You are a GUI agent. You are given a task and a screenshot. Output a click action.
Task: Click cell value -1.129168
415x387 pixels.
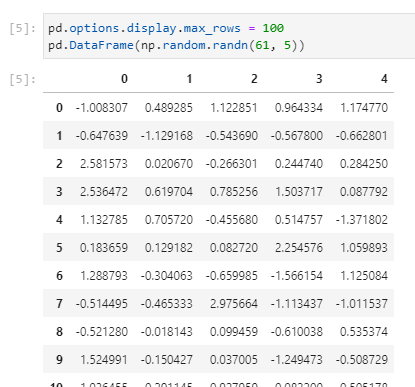[x=167, y=136]
